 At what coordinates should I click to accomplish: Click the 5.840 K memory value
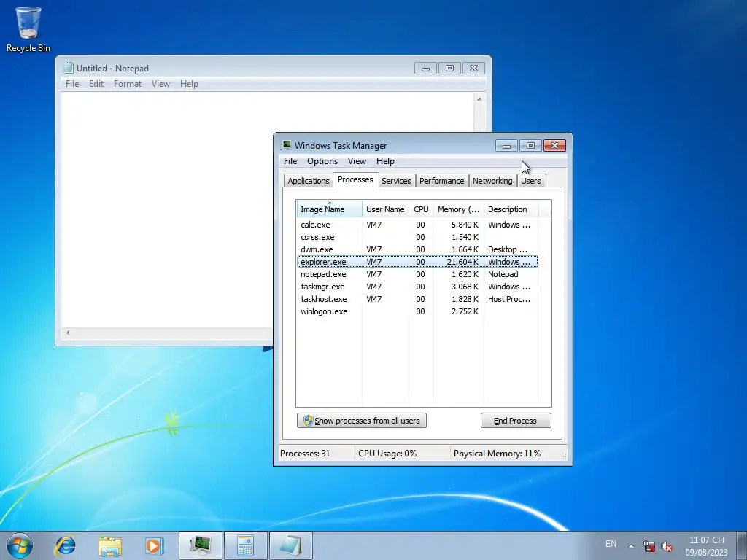(x=465, y=225)
